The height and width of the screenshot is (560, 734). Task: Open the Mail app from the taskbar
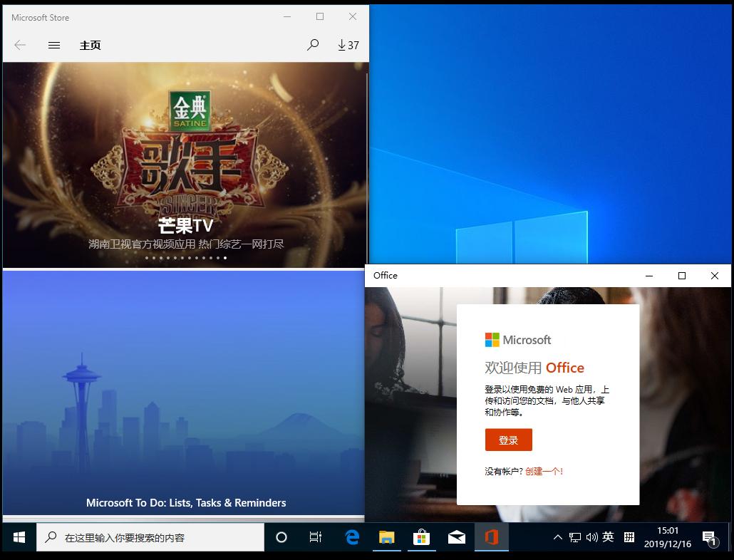456,537
